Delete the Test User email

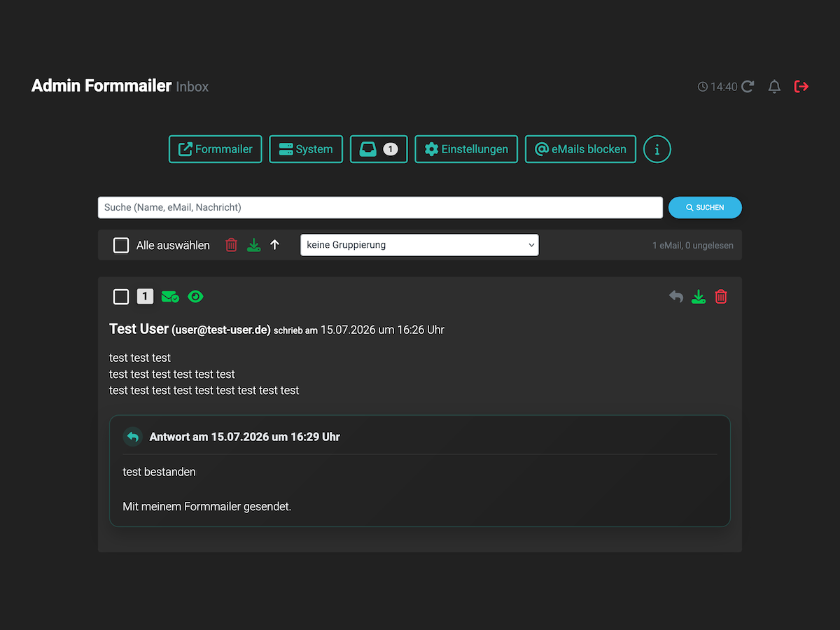pyautogui.click(x=721, y=297)
